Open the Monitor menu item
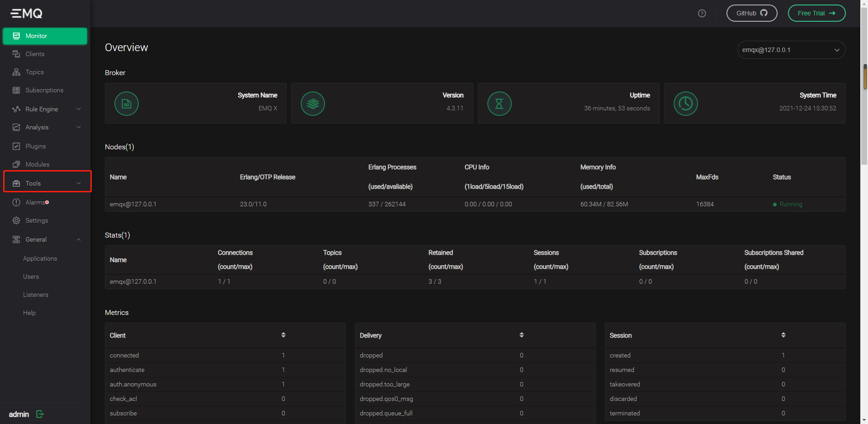The height and width of the screenshot is (424, 868). click(45, 36)
